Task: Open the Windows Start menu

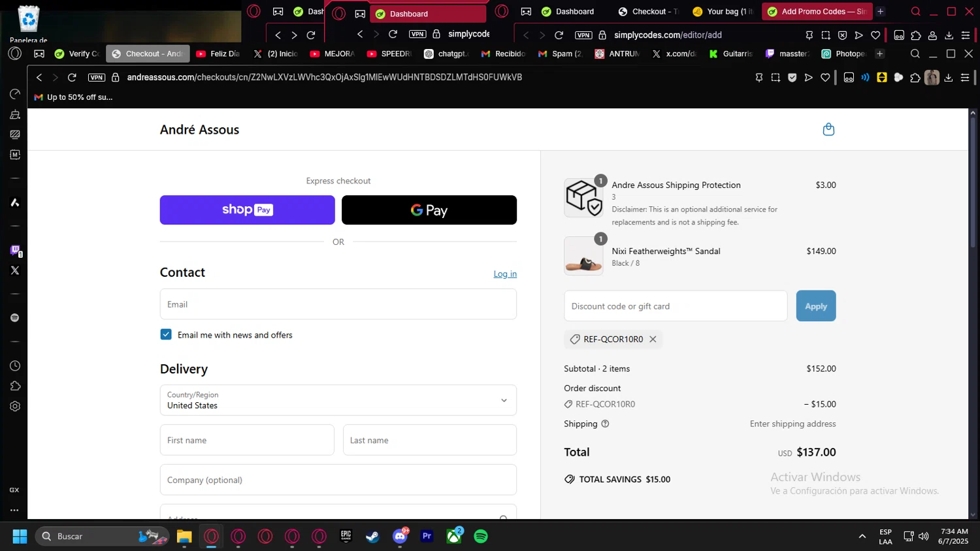Action: click(20, 537)
